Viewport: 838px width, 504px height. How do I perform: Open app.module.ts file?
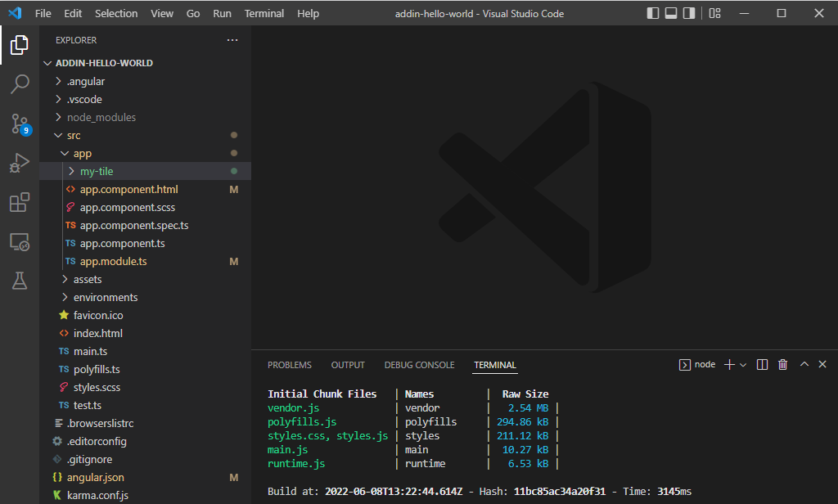tap(146, 261)
